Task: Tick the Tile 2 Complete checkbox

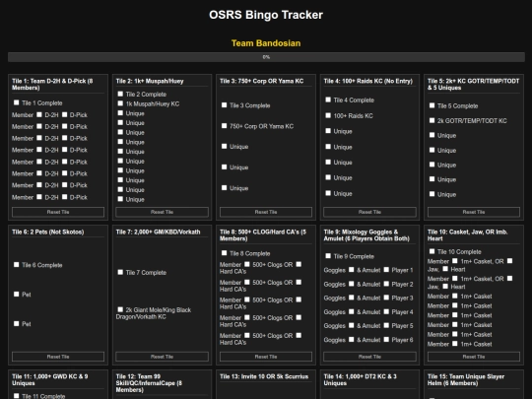Action: (x=120, y=94)
